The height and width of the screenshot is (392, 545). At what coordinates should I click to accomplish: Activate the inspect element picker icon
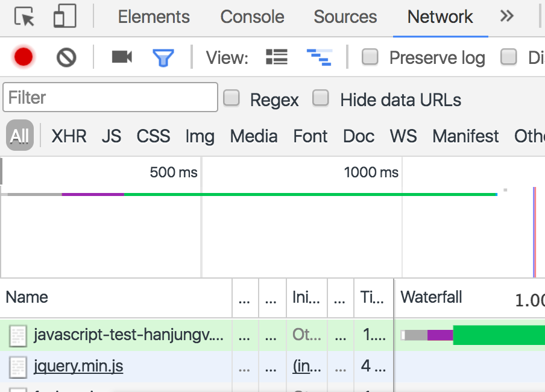click(24, 16)
